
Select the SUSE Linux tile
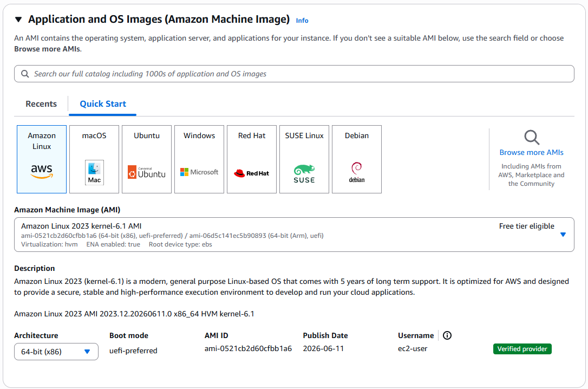tap(304, 159)
